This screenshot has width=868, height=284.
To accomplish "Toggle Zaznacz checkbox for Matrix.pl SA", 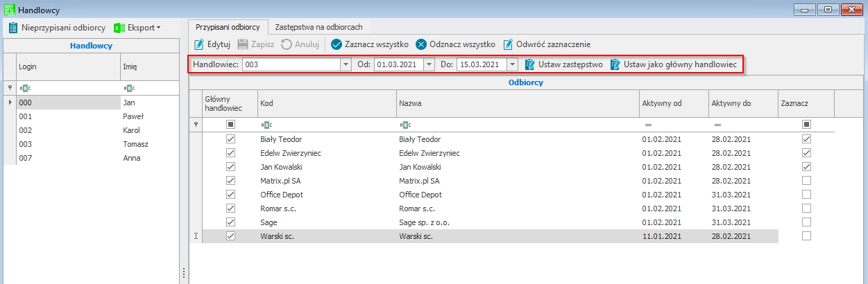I will (806, 181).
